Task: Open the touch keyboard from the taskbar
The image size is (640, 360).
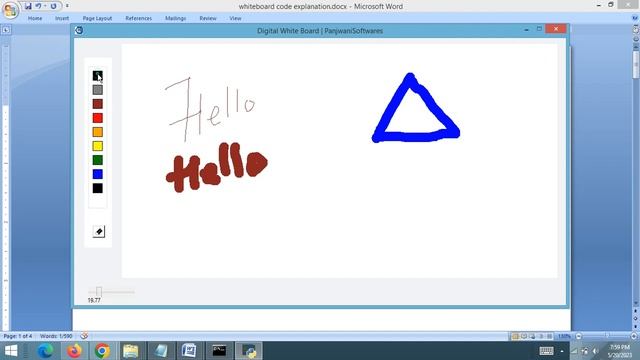Action: click(546, 351)
